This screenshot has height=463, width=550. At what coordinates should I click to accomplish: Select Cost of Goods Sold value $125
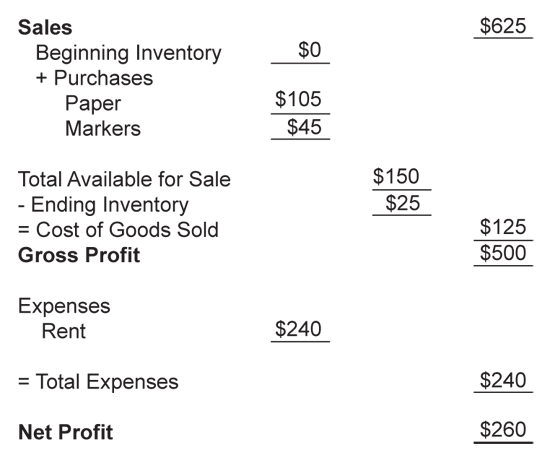pyautogui.click(x=503, y=227)
